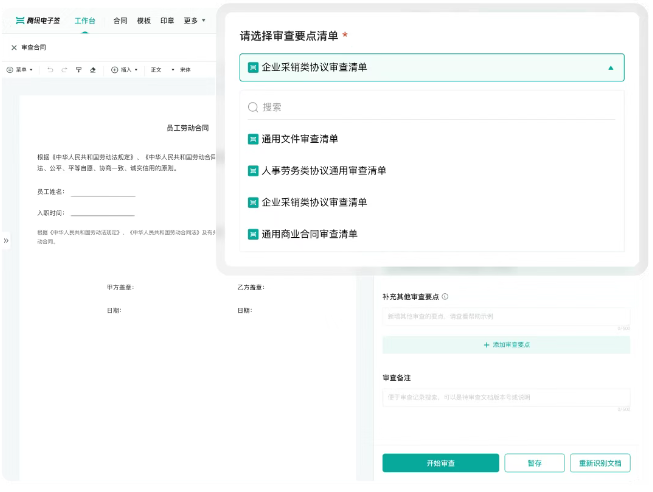Expand the left sidebar with the double chevron

[x=6, y=240]
